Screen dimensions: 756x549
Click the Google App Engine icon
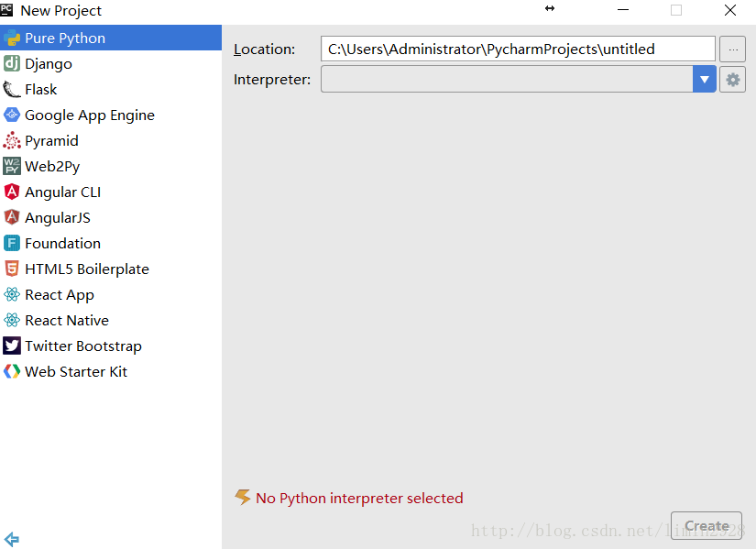(12, 115)
